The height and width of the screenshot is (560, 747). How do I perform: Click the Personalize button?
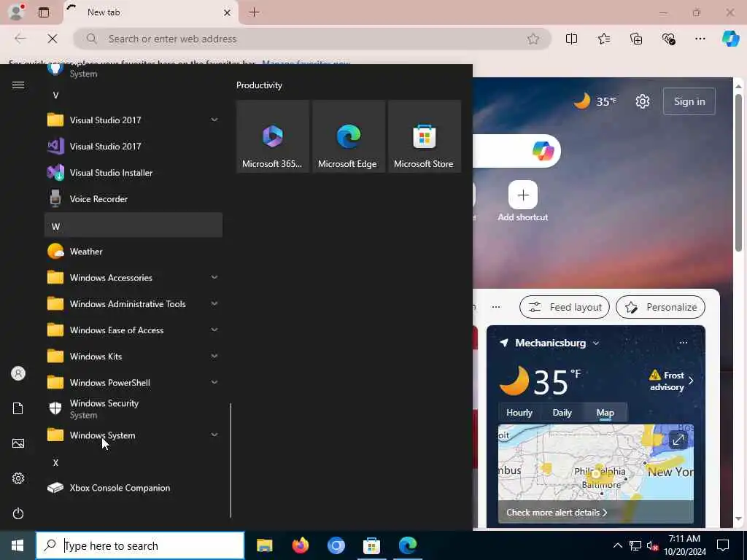click(660, 307)
